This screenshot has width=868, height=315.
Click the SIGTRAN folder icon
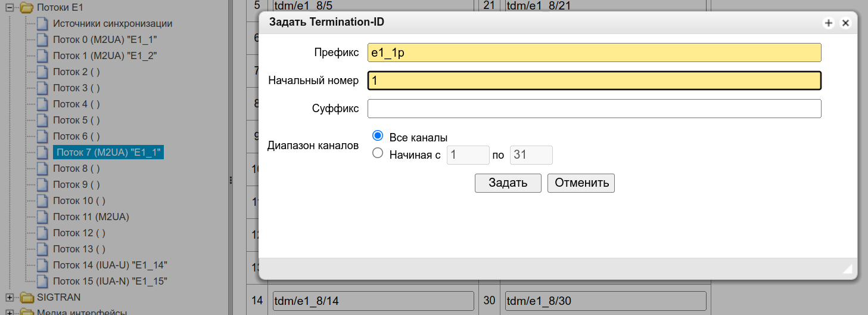click(x=27, y=297)
